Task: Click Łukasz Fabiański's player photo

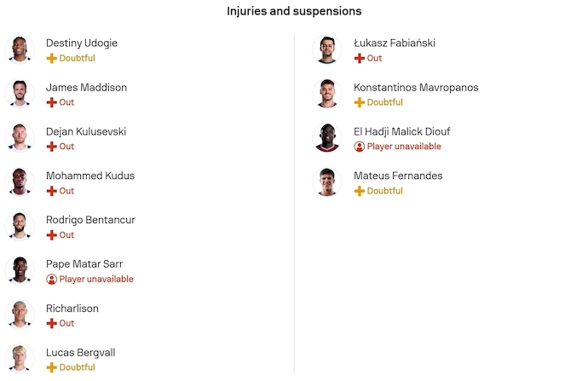Action: (x=327, y=49)
